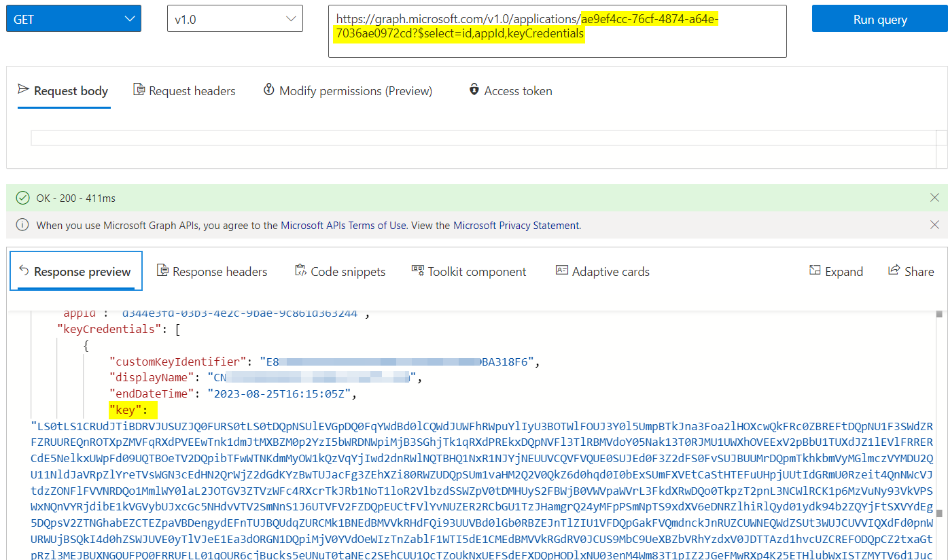Select the Response preview tab
The image size is (948, 560).
pos(76,271)
